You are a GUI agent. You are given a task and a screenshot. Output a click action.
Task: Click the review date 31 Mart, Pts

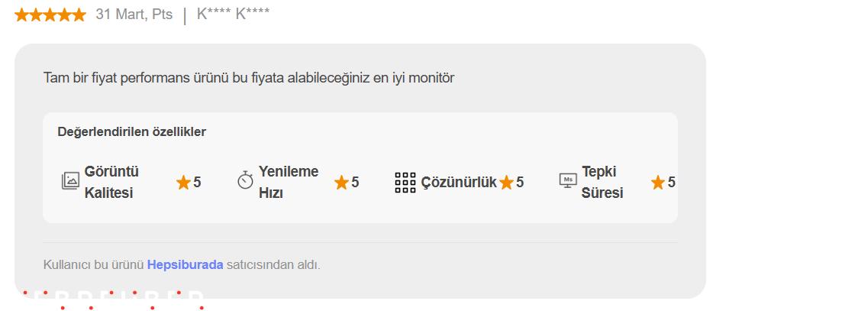pyautogui.click(x=134, y=15)
